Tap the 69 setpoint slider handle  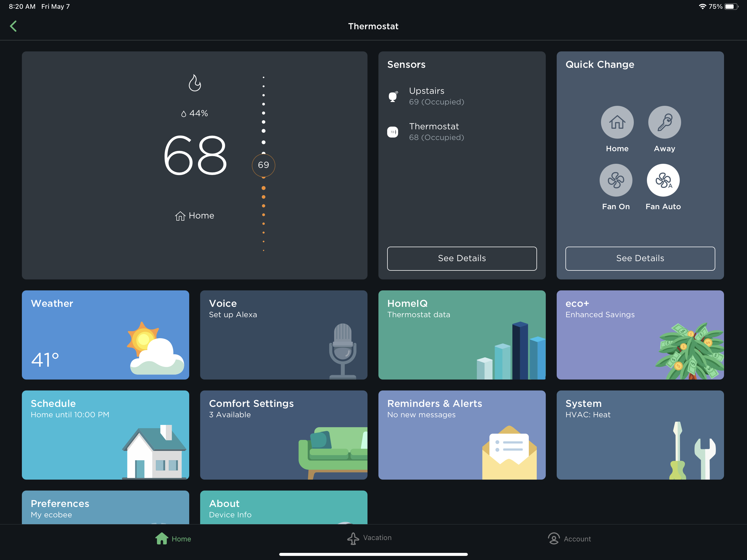[263, 165]
